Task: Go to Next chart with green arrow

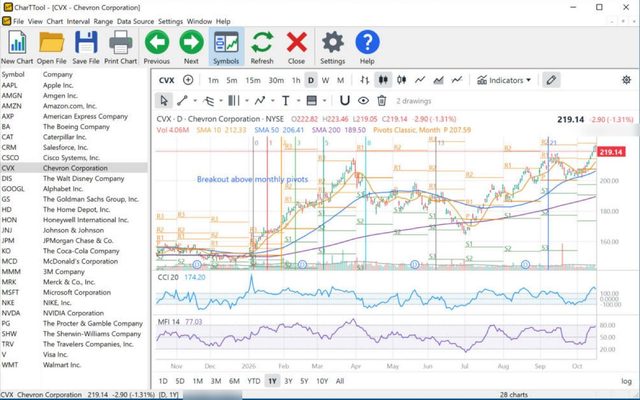Action: tap(191, 47)
